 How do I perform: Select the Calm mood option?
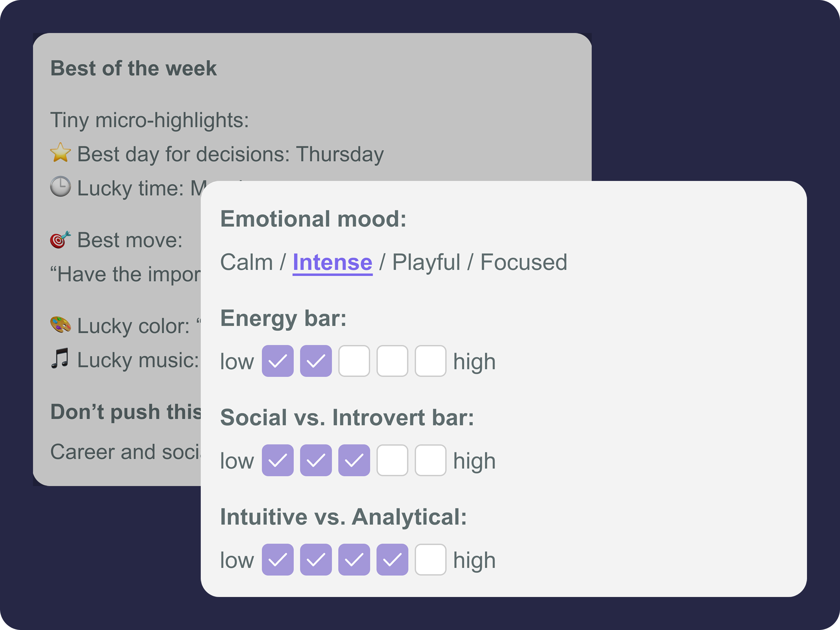click(x=246, y=262)
